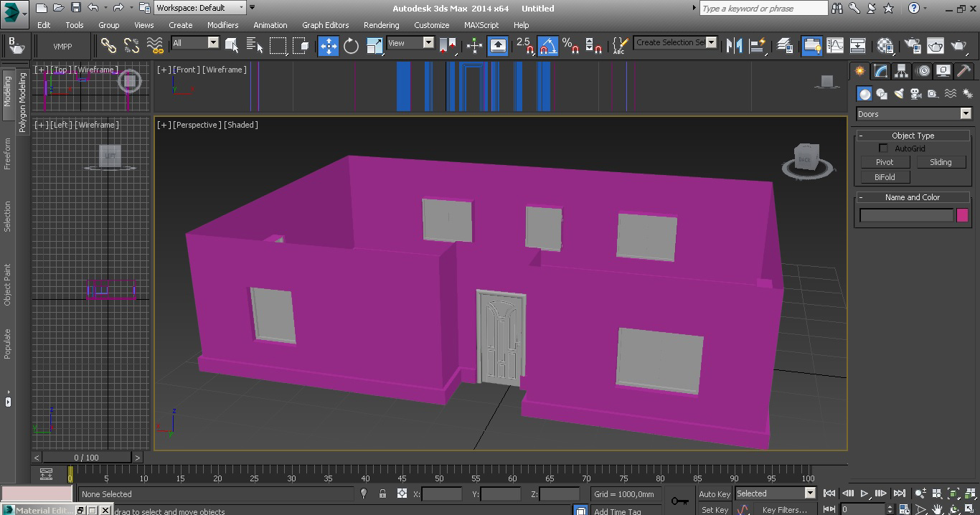Click the Align tool icon
Viewport: 980px width, 515px height.
point(757,46)
